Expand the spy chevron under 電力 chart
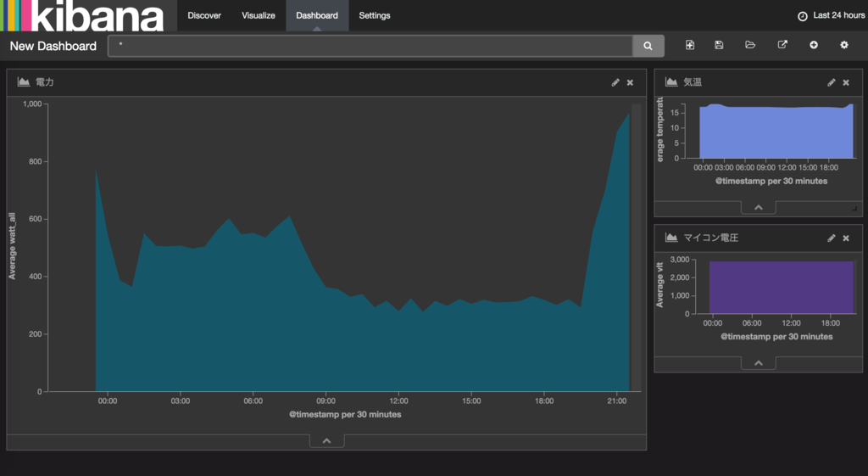Viewport: 868px width, 476px height. coord(326,441)
